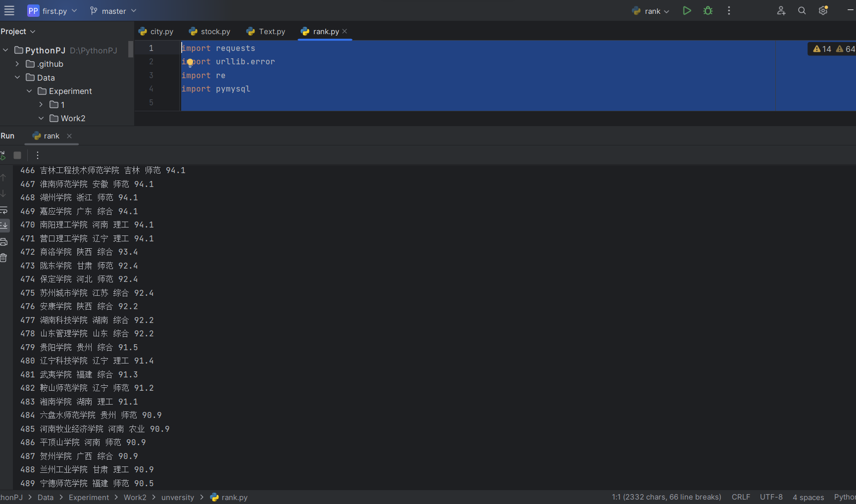Click rank.py in the breadcrumb bar
The image size is (856, 504).
[x=229, y=498]
